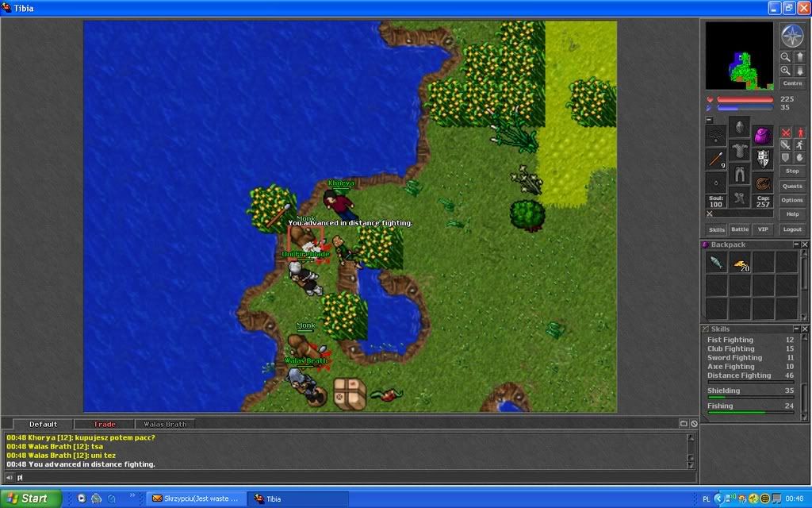The width and height of the screenshot is (812, 508).
Task: Click the blue mana bar
Action: click(745, 108)
